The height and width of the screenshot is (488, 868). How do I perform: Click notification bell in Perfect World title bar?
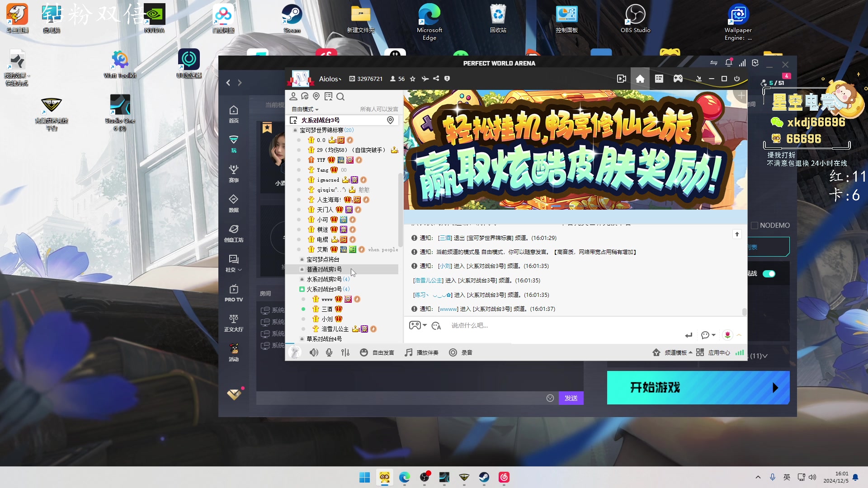[728, 63]
